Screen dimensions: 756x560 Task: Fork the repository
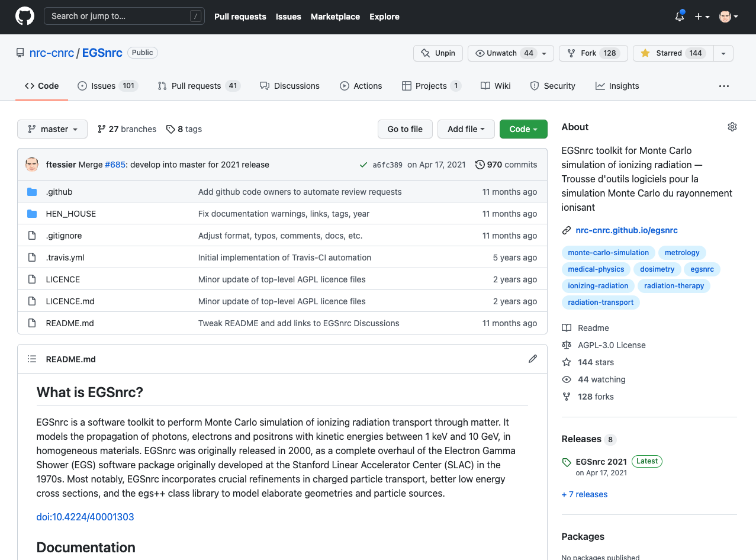[x=593, y=53]
